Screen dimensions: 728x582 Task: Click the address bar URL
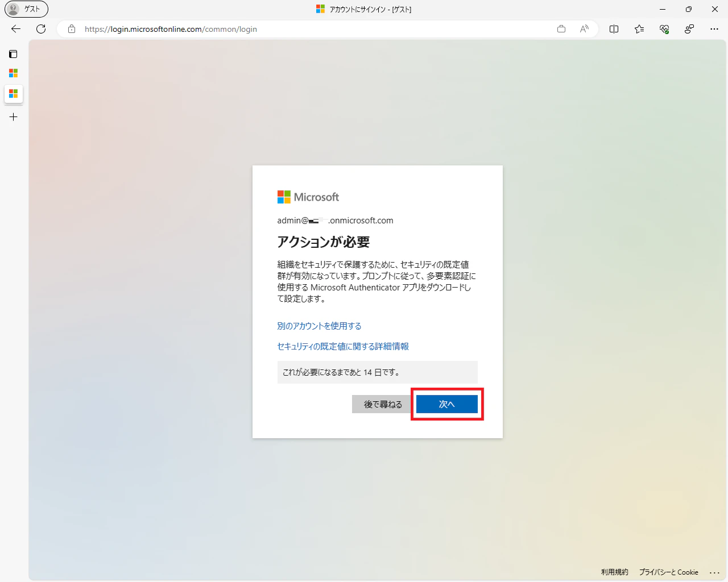[171, 29]
